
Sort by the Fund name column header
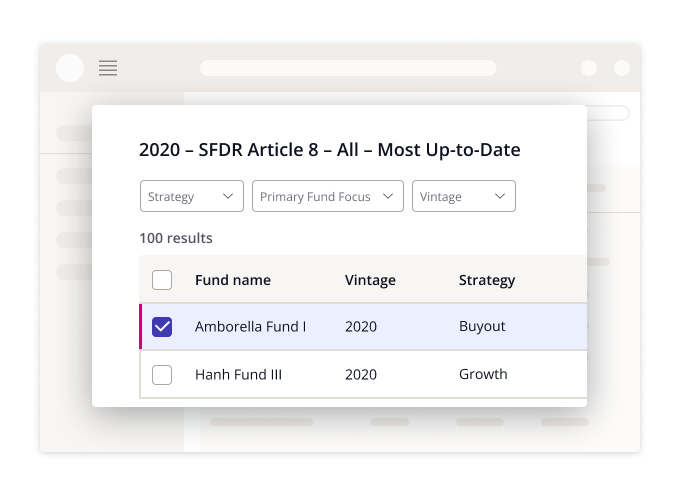233,280
